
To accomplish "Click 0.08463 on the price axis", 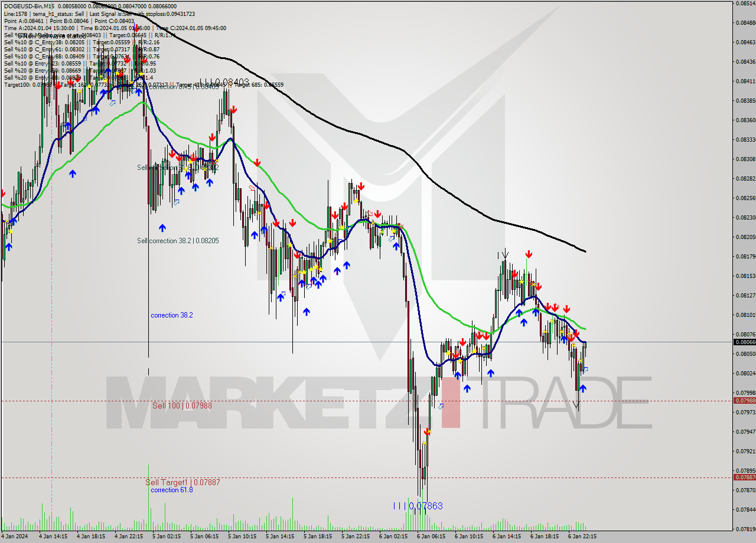I will [745, 42].
